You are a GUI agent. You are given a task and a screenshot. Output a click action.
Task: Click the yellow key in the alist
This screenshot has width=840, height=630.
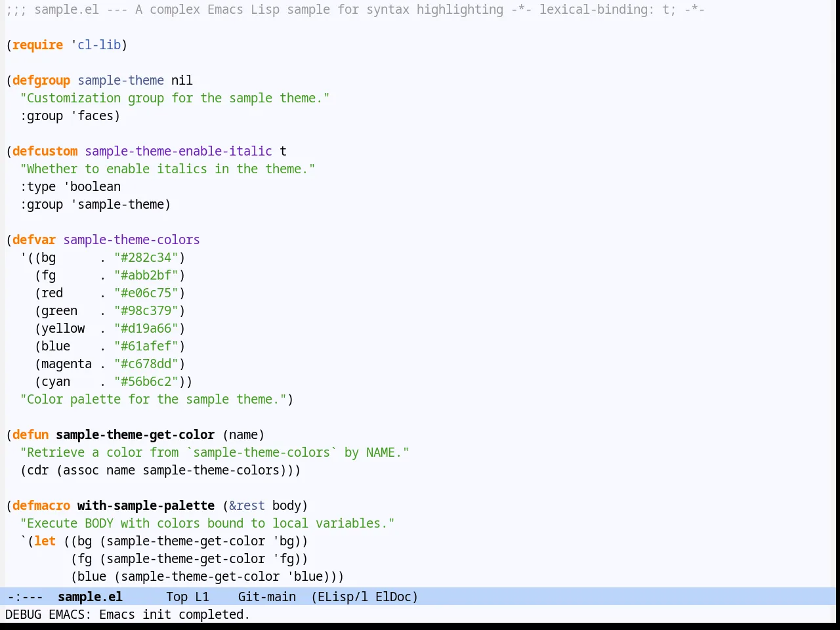pos(63,328)
